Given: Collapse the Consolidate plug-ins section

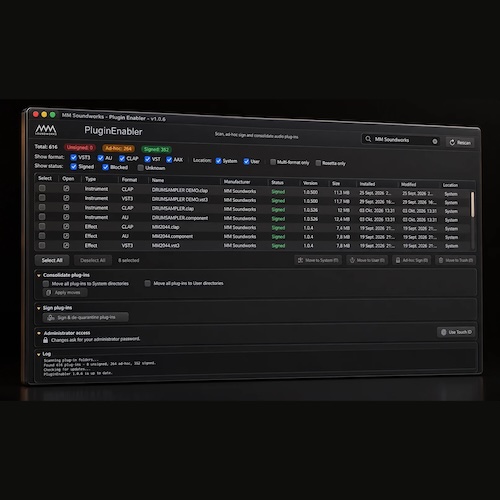Looking at the screenshot, I should [x=39, y=275].
